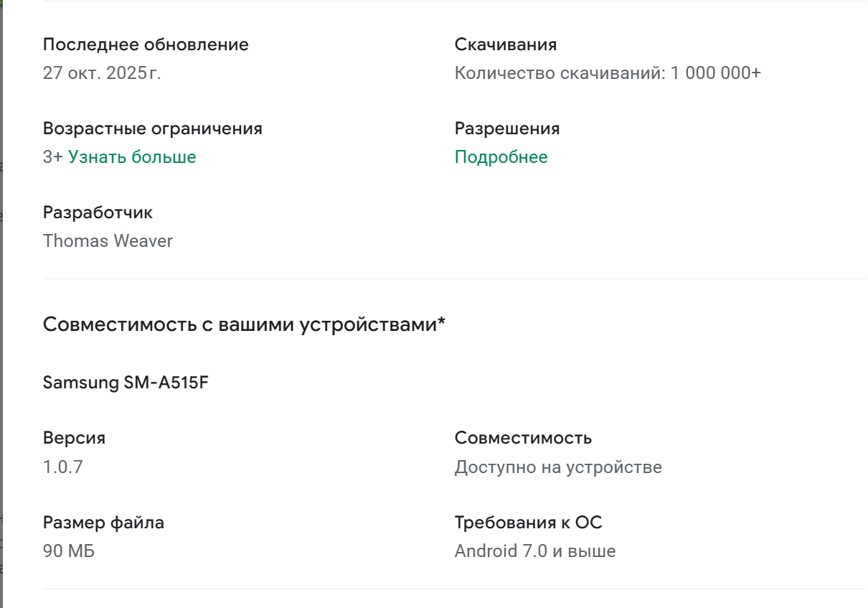Click developer name Thomas Weaver
868x608 pixels.
(108, 241)
